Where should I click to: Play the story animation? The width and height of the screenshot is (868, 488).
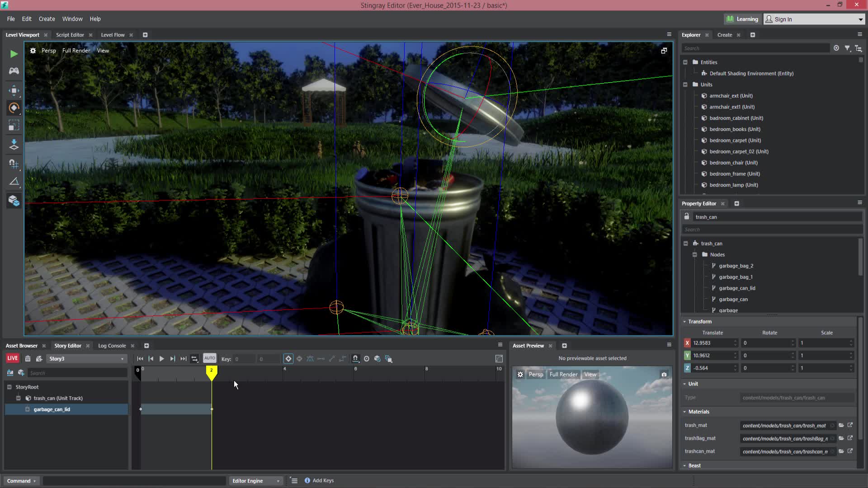coord(161,359)
